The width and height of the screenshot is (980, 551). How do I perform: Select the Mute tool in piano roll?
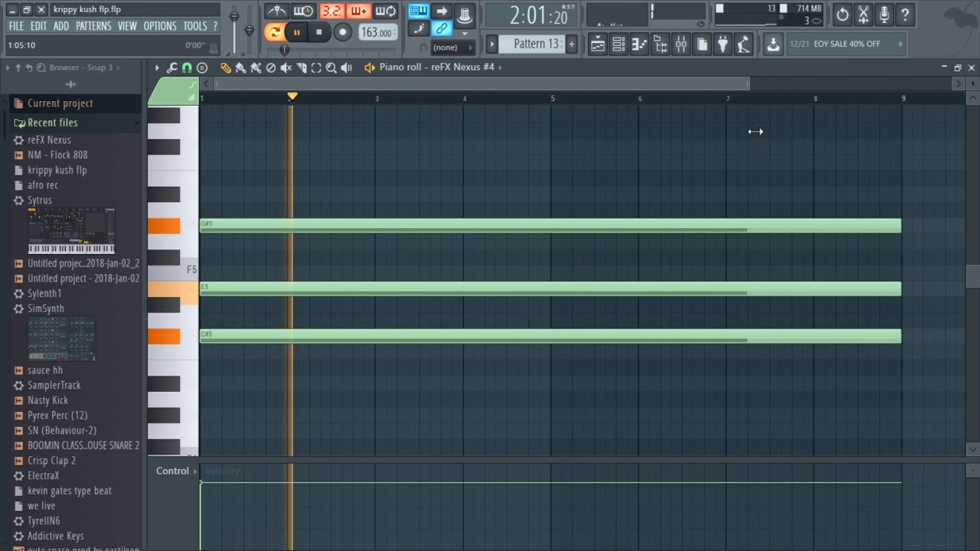tap(286, 67)
